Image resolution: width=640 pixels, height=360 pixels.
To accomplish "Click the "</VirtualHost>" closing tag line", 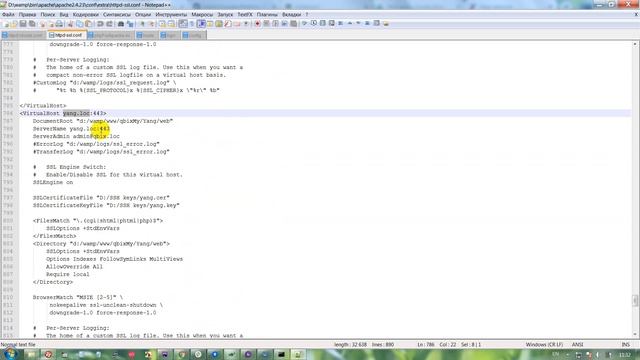I will 43,106.
